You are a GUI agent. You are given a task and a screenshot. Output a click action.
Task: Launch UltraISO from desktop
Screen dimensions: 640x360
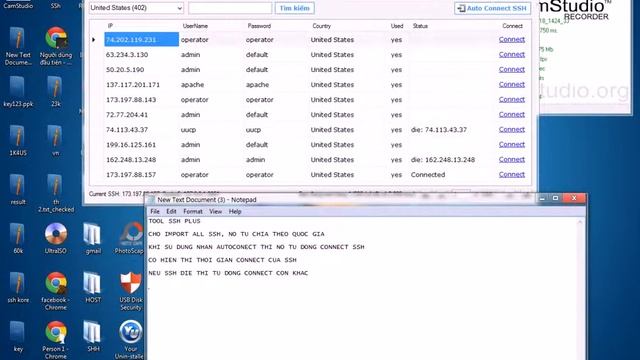click(x=56, y=239)
